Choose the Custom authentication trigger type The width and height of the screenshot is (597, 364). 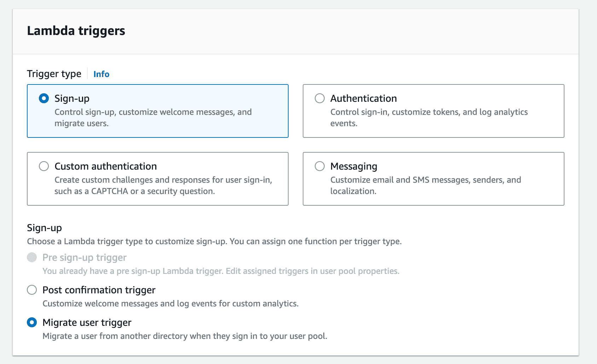point(44,166)
